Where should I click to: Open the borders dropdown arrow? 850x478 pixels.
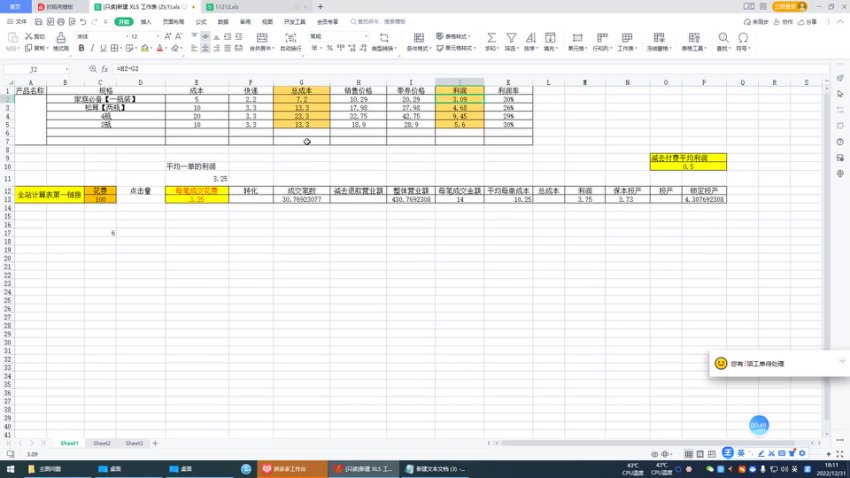pos(121,49)
